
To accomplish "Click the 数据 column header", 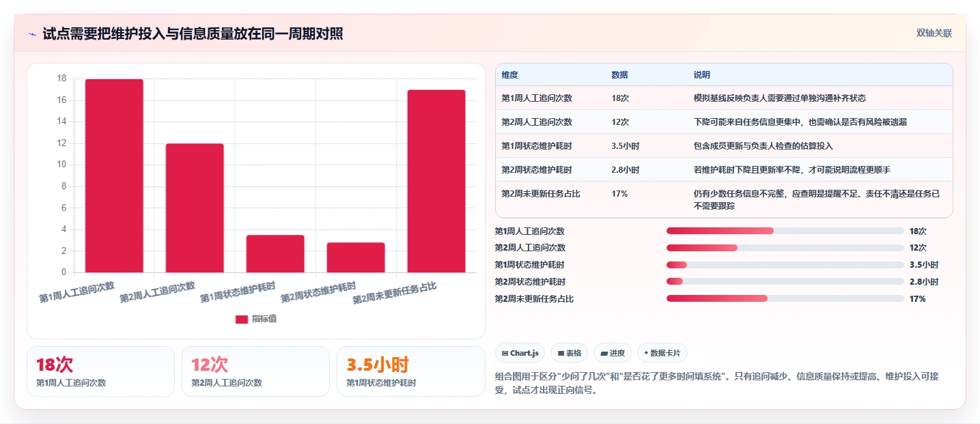I will pyautogui.click(x=620, y=75).
